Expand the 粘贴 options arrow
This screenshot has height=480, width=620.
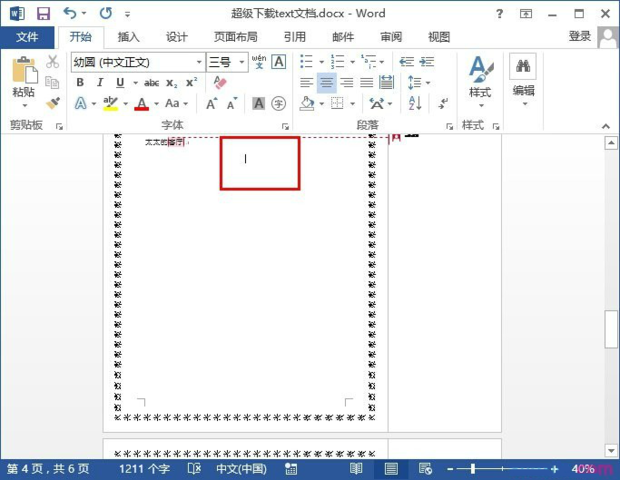(25, 106)
